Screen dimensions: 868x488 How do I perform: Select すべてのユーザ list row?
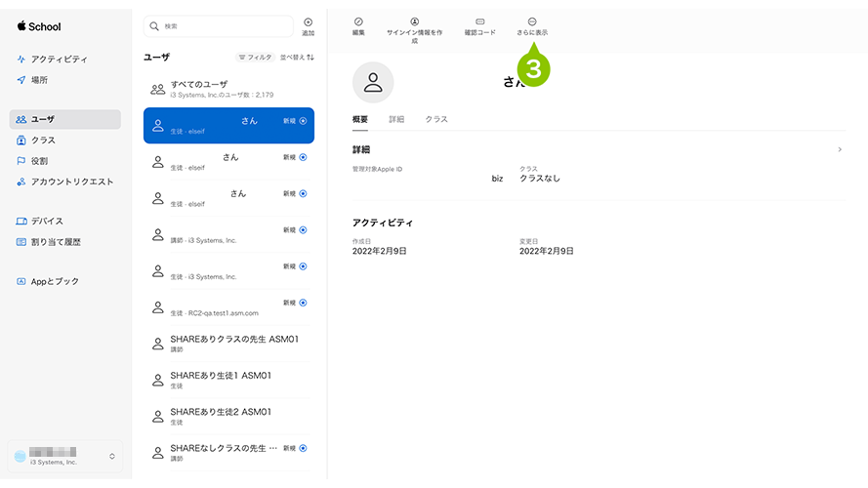click(228, 89)
